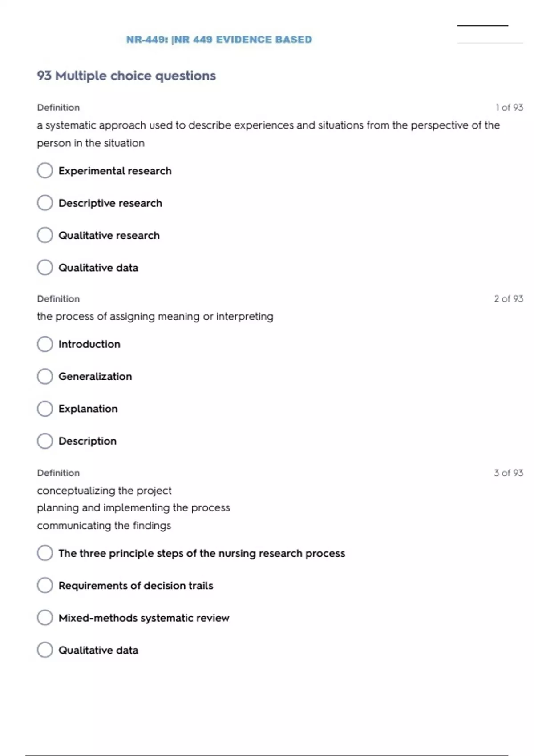This screenshot has height=756, width=534.
Task: Click the '93 Multiple choice questions' heading
Action: pos(126,76)
